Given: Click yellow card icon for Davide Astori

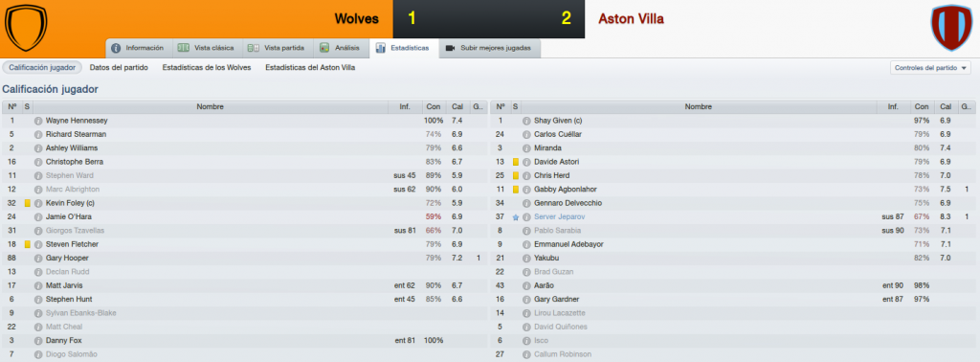Looking at the screenshot, I should (x=516, y=162).
